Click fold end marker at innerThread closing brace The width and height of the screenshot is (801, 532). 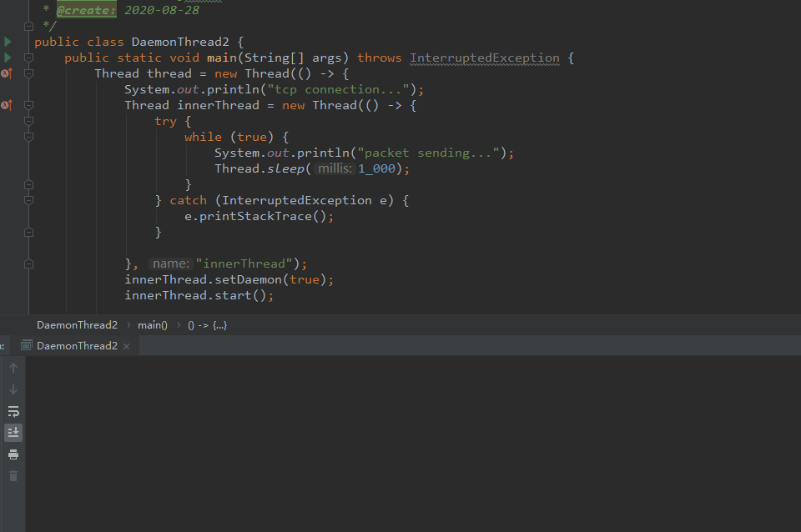coord(28,263)
